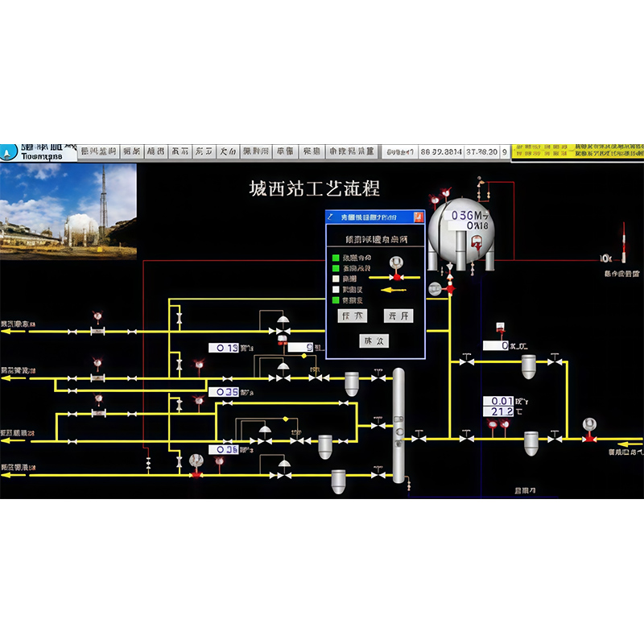Click the regulator dome on the topmost outlet line
Viewport: 644px width, 644px height.
click(x=283, y=320)
